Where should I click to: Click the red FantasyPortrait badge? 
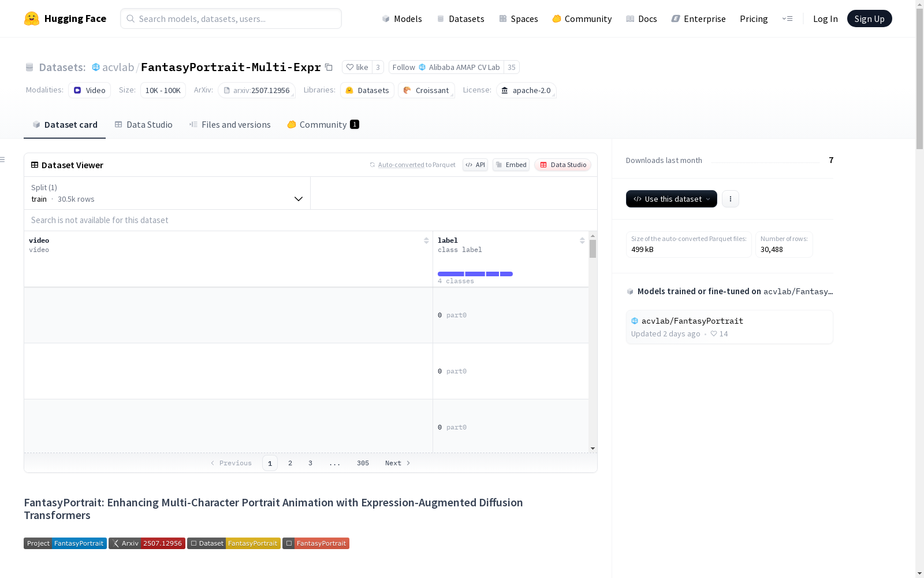[316, 543]
